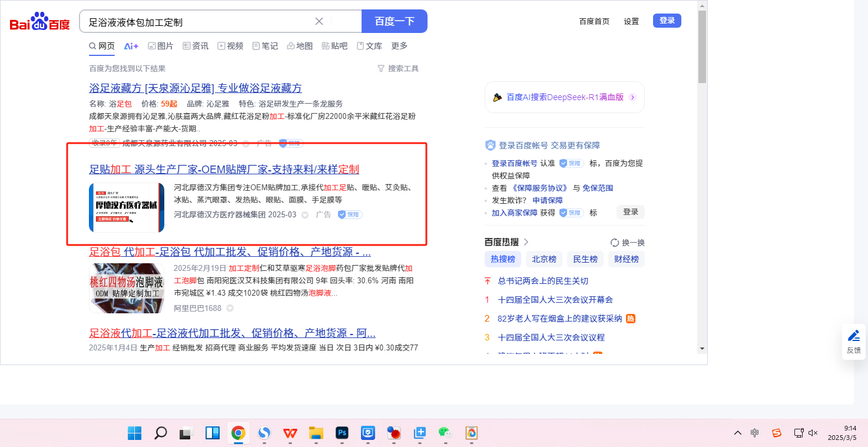
Task: Expand the system tray hidden icons chevron
Action: [x=737, y=433]
